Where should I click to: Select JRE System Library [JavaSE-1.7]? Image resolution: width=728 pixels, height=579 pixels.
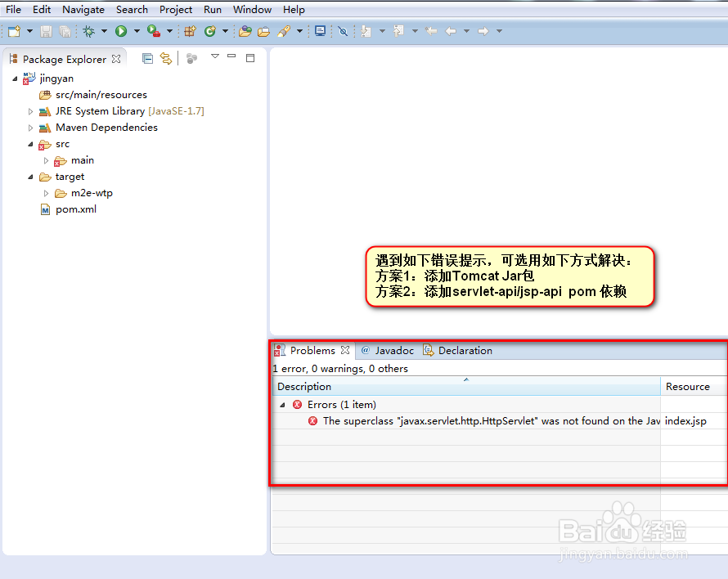129,111
